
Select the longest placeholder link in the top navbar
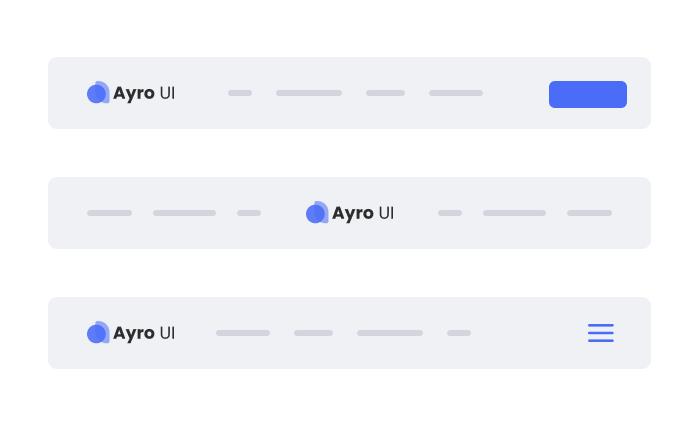tap(309, 93)
